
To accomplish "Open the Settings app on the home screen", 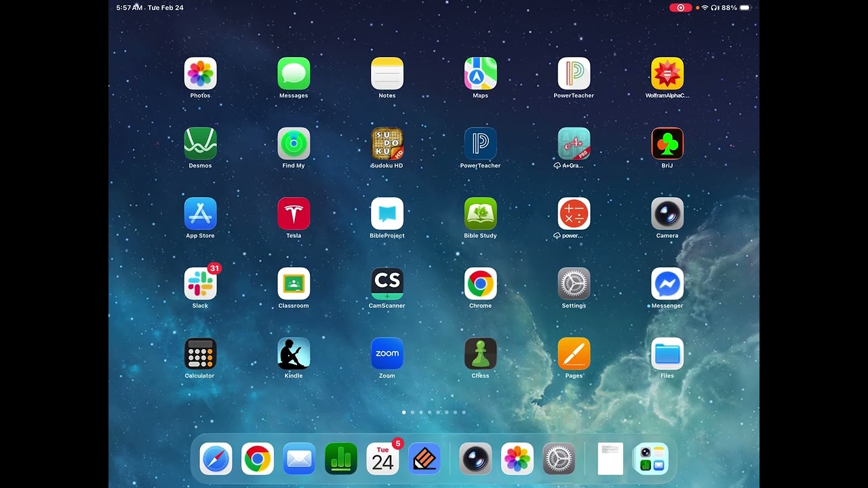I will pyautogui.click(x=574, y=283).
